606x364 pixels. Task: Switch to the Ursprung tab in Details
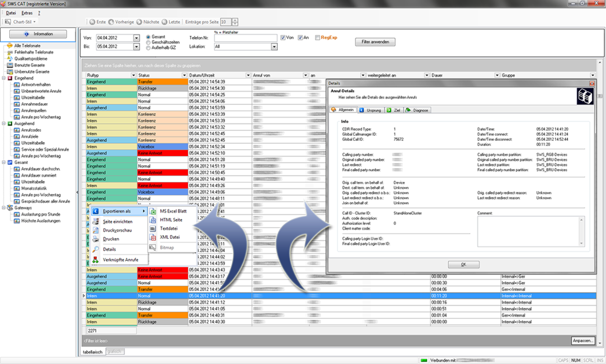(x=371, y=110)
